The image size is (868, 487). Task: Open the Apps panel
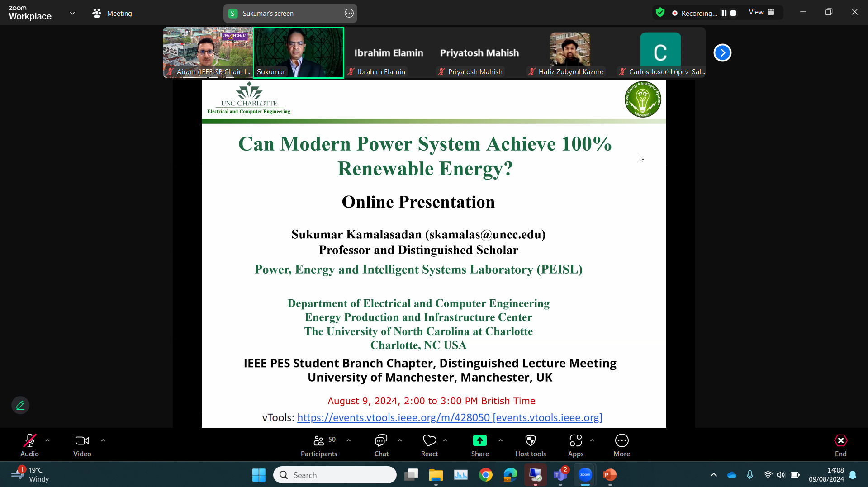click(575, 445)
